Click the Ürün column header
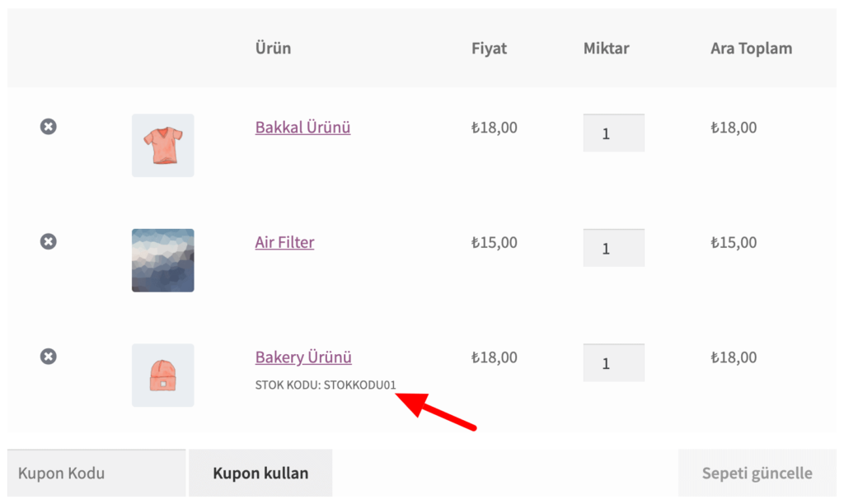844x504 pixels. coord(273,48)
